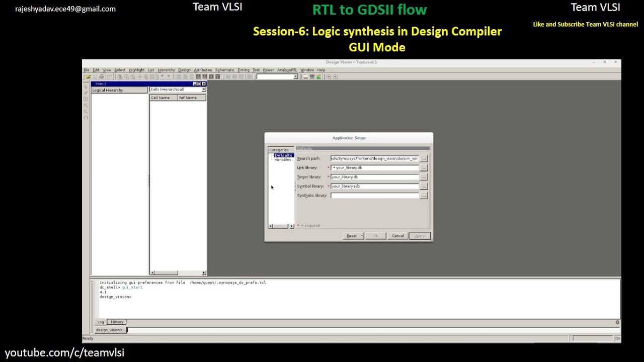
Task: Click the info query tool in the left sidebar
Action: [x=86, y=99]
